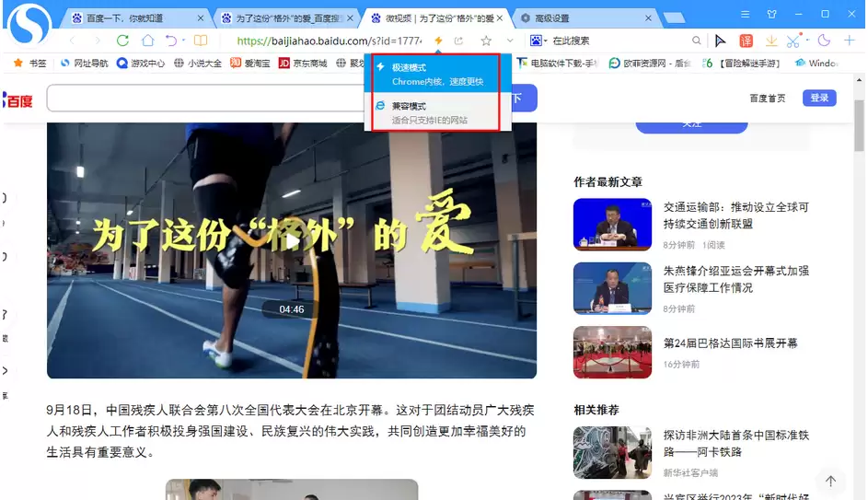Click the vertical scrollbar thumb

pos(859,125)
